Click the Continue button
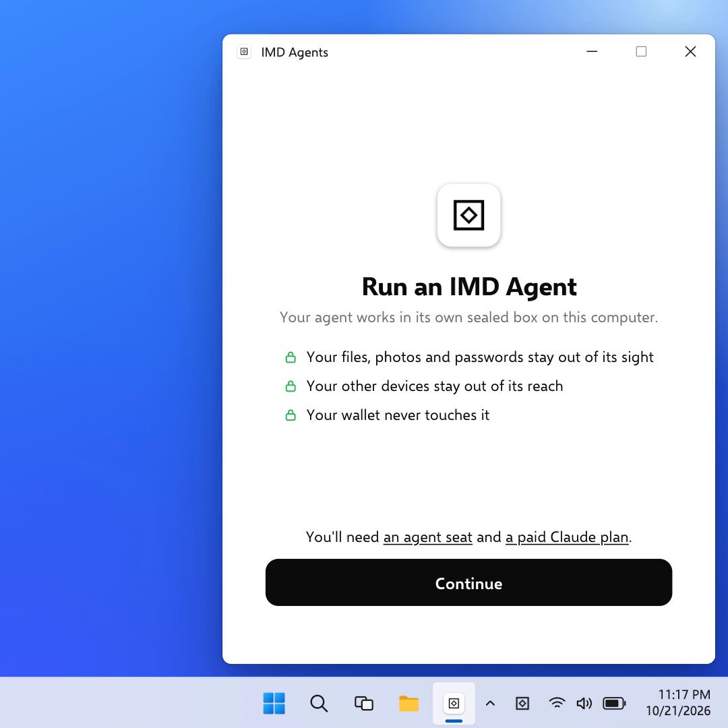The image size is (728, 728). click(468, 582)
